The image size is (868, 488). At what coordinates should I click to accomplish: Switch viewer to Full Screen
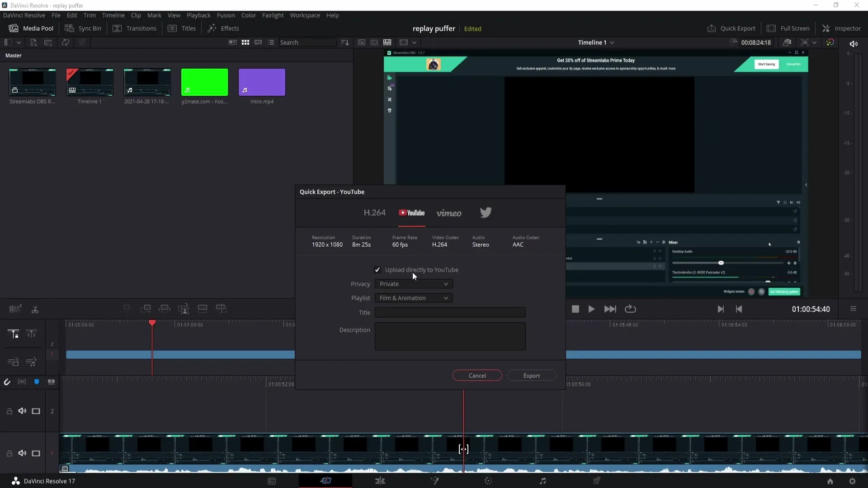[x=788, y=28]
